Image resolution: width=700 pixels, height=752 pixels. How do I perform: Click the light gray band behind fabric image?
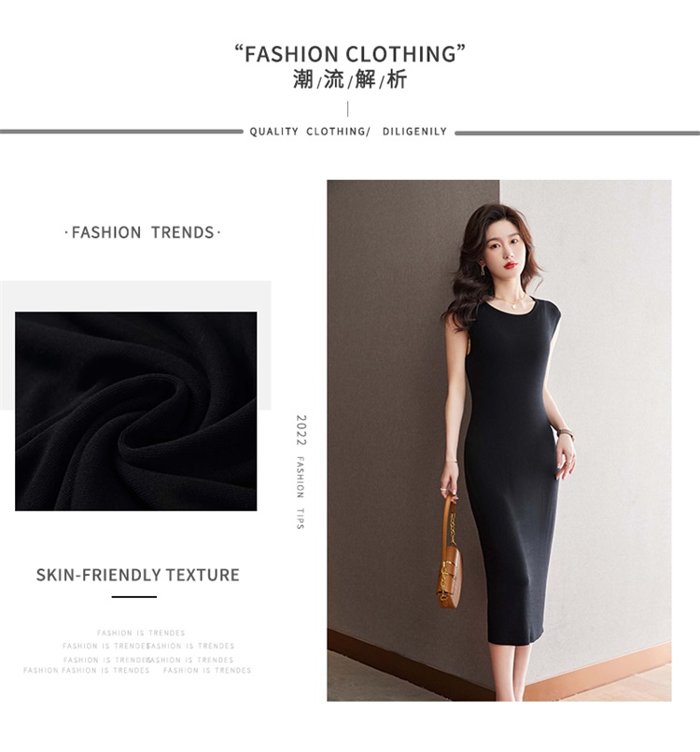[x=135, y=296]
